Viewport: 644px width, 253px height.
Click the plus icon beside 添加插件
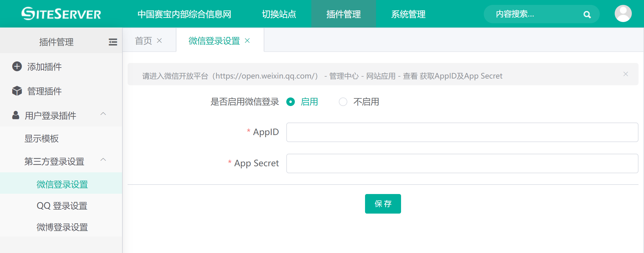17,67
